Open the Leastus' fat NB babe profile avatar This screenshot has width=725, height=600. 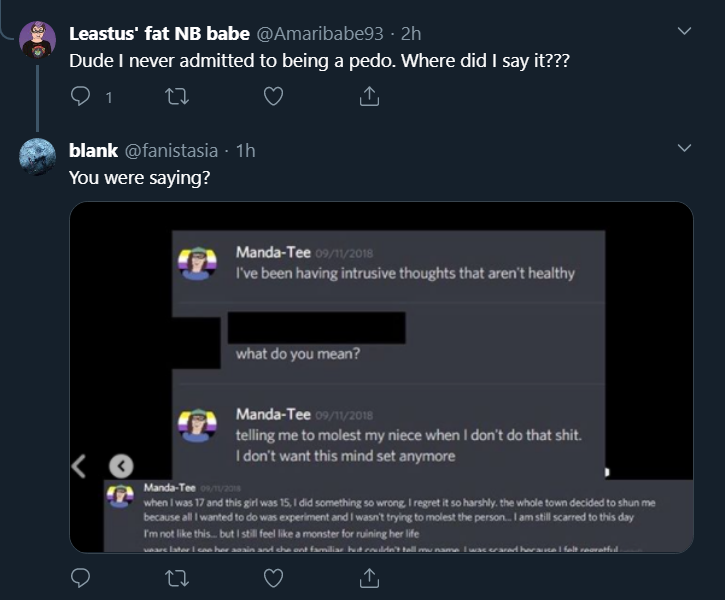coord(38,39)
